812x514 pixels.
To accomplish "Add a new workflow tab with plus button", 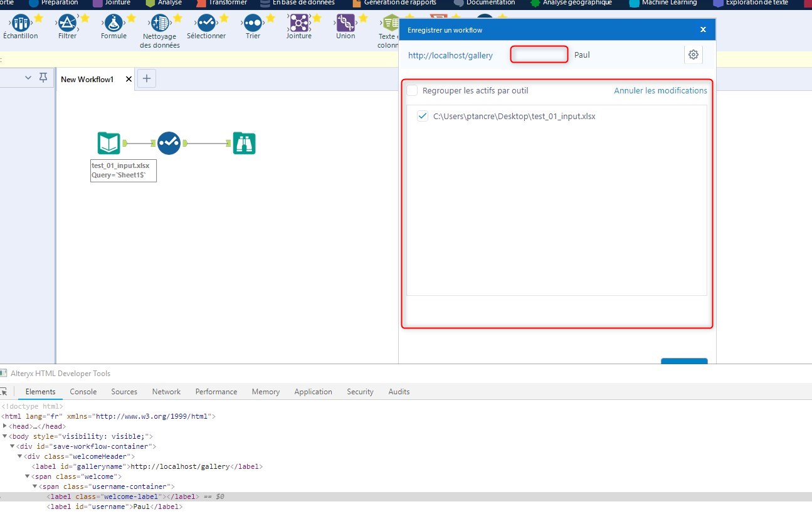I will point(147,78).
